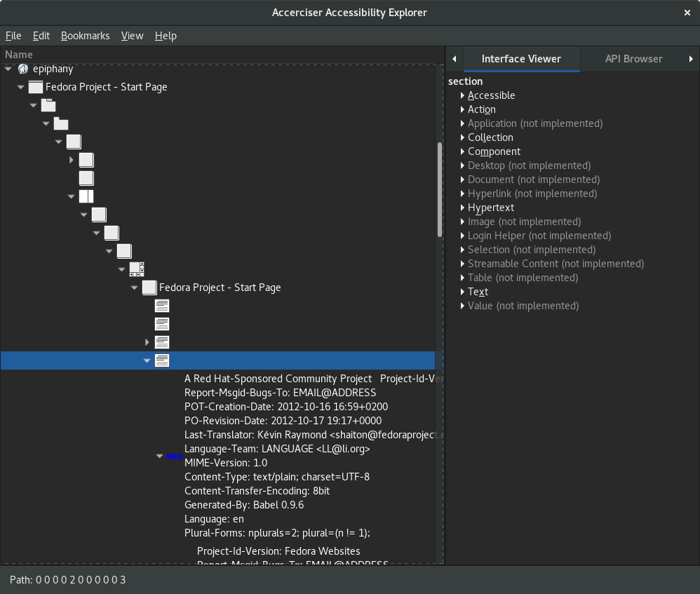
Task: Select the Fedora Project frame row under epiphany
Action: pos(106,87)
